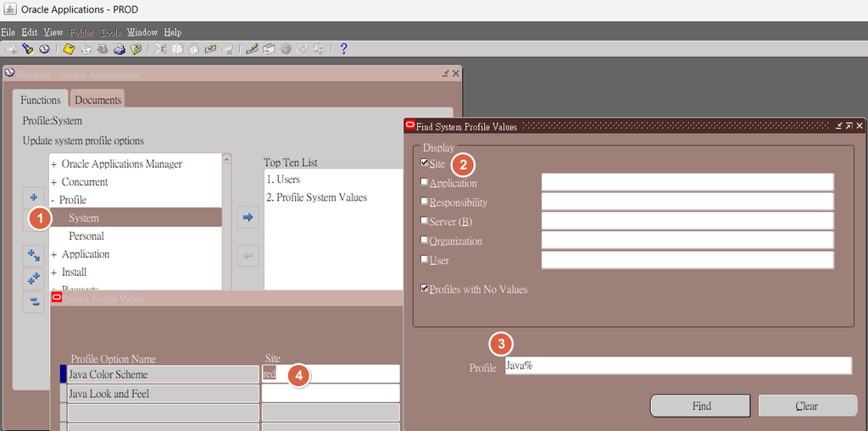Expand the Install tree node

coord(53,273)
